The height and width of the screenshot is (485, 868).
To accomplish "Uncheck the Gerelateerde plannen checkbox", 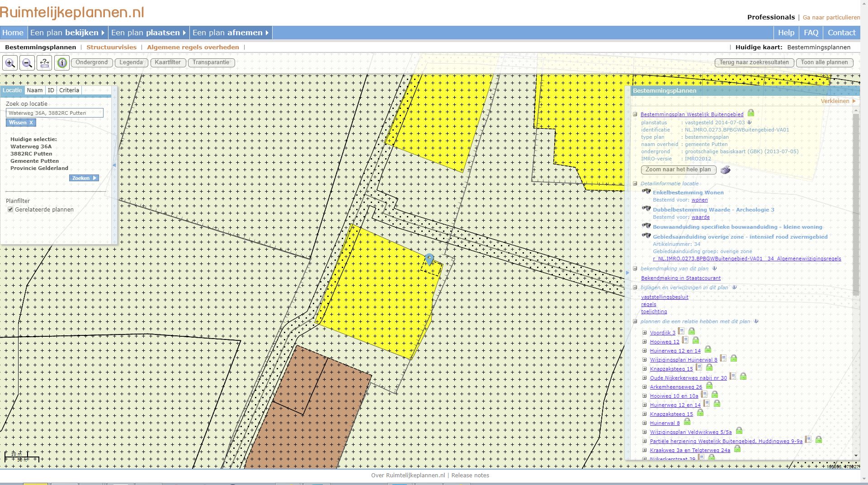I will pos(10,209).
